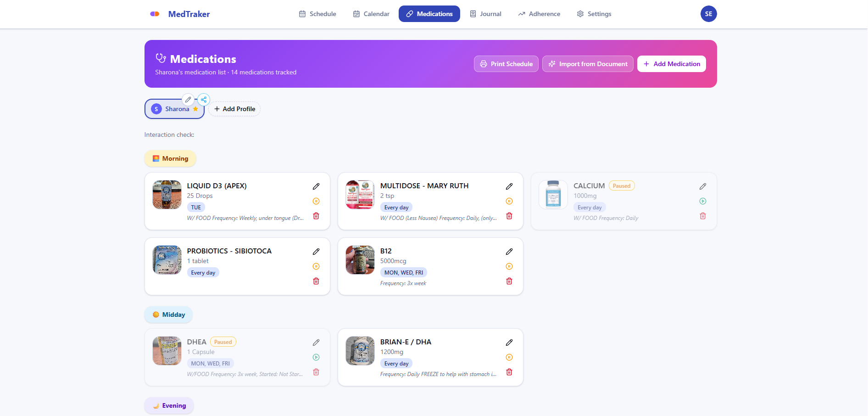Screen dimensions: 868x416
Task: Select the Medications tab
Action: [x=429, y=14]
